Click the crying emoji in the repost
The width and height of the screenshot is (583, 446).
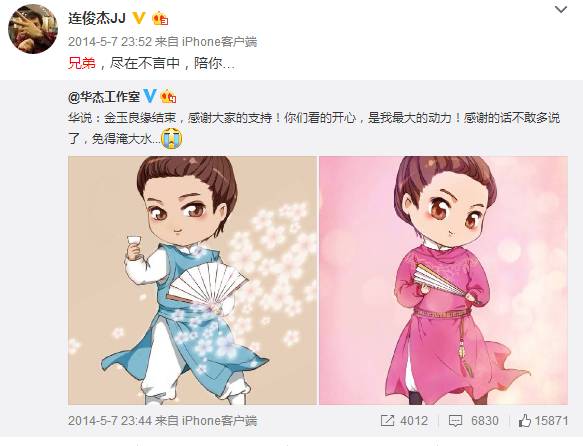[171, 138]
